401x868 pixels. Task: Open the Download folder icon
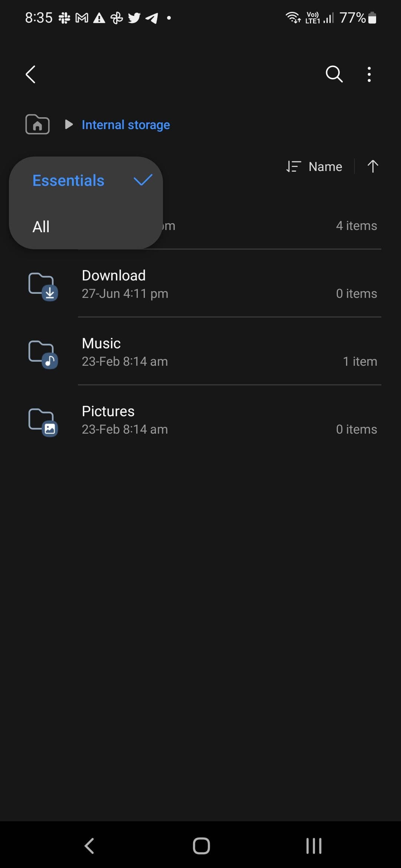coord(43,286)
